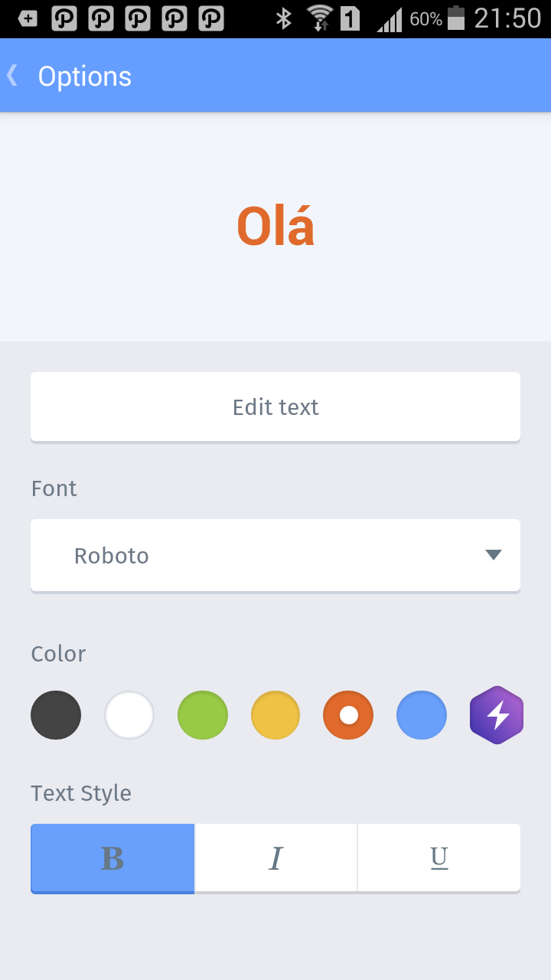
Task: Tap the Bluetooth status icon
Action: tap(284, 18)
